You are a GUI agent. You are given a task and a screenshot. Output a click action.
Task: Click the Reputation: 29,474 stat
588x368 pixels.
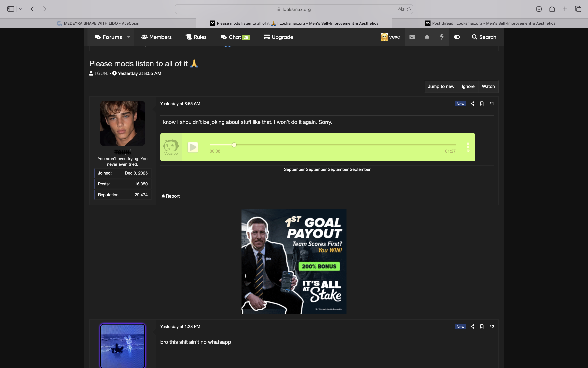pos(122,195)
